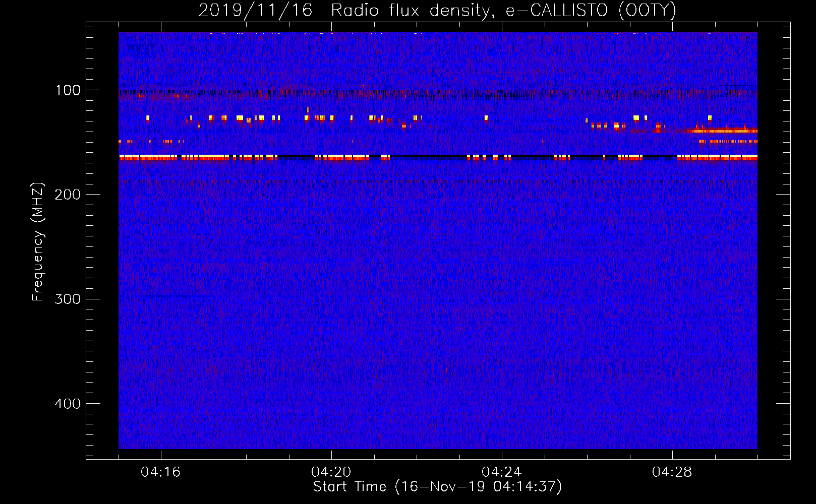Click the date '2019/11/16' in the title
The height and width of the screenshot is (504, 816).
click(x=255, y=11)
